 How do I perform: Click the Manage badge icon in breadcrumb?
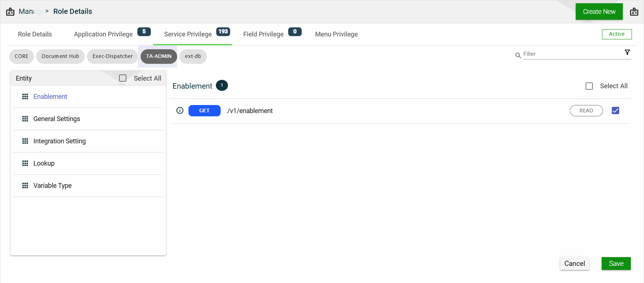pos(10,12)
